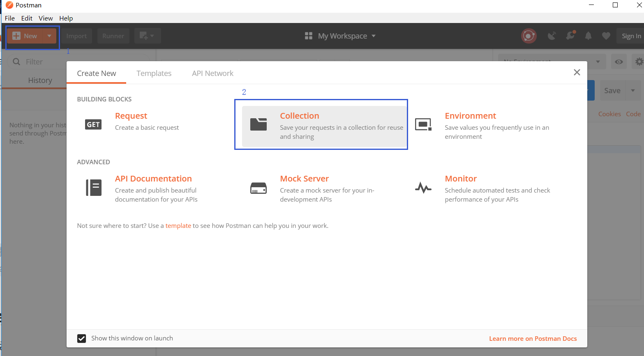Maximize the Postman window
644x356 pixels.
[615, 5]
